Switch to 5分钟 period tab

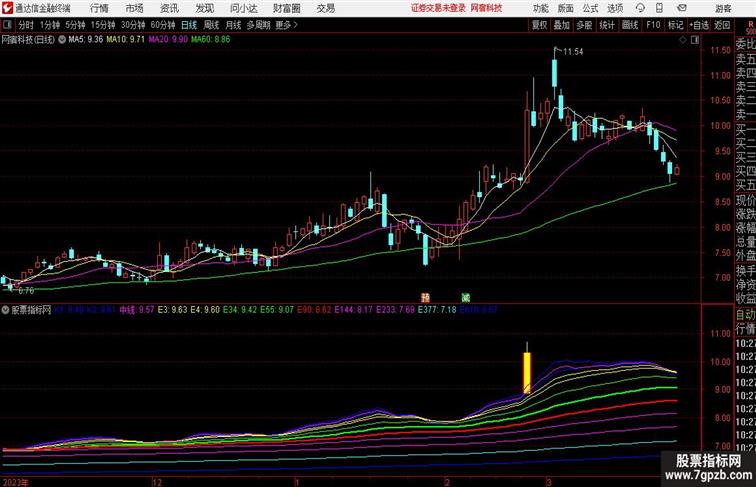tap(75, 25)
